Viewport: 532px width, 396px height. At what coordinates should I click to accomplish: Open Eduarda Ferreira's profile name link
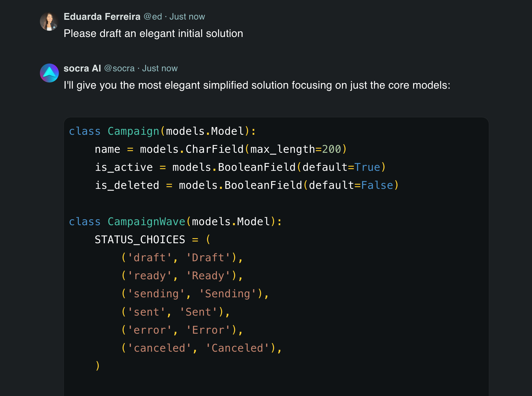click(102, 17)
